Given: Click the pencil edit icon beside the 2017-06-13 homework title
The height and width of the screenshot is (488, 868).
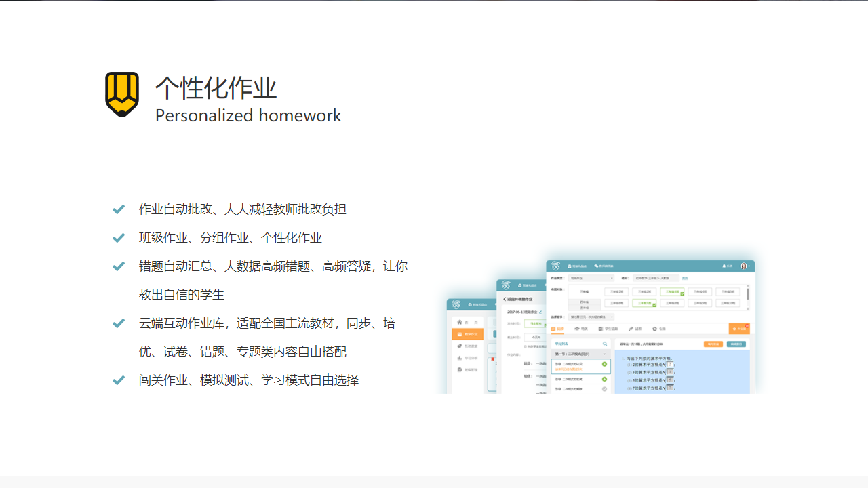Looking at the screenshot, I should (x=540, y=312).
